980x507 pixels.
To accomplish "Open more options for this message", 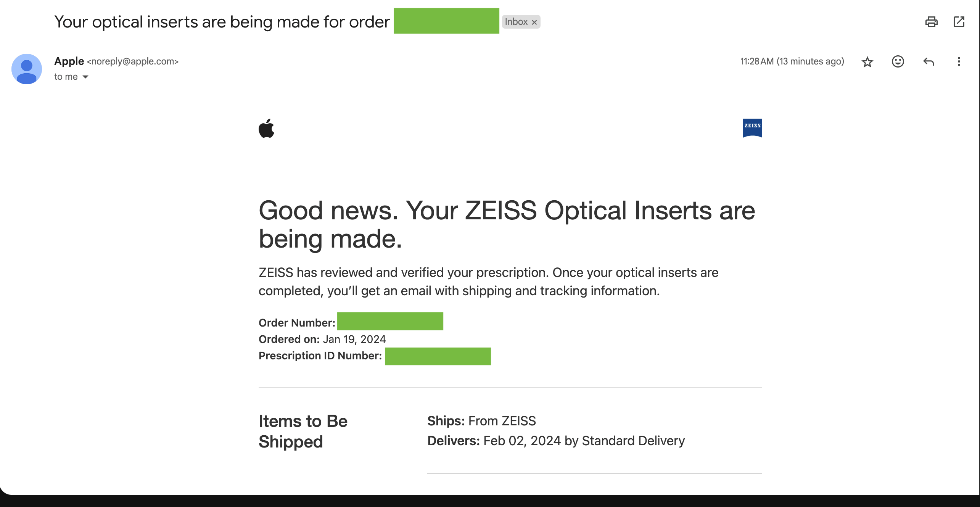I will [x=959, y=61].
